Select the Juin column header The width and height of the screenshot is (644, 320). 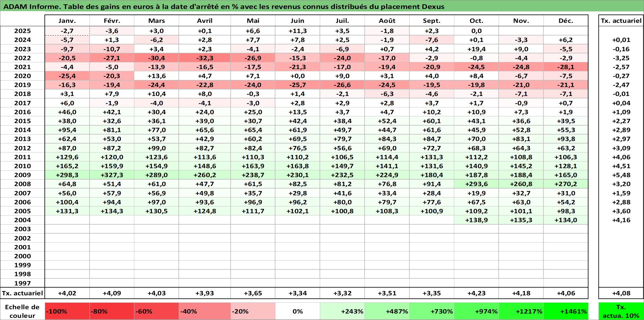298,21
